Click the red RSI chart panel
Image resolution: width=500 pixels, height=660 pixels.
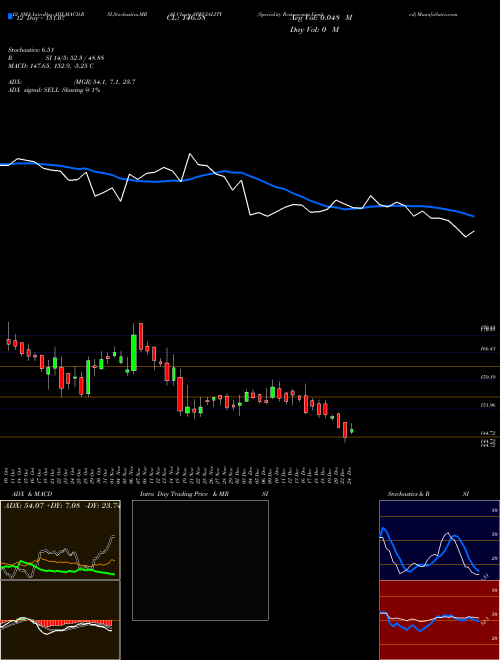click(439, 620)
